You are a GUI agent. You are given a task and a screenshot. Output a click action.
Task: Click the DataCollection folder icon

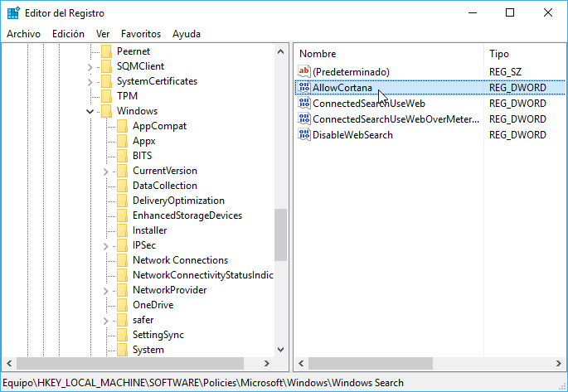click(x=123, y=186)
